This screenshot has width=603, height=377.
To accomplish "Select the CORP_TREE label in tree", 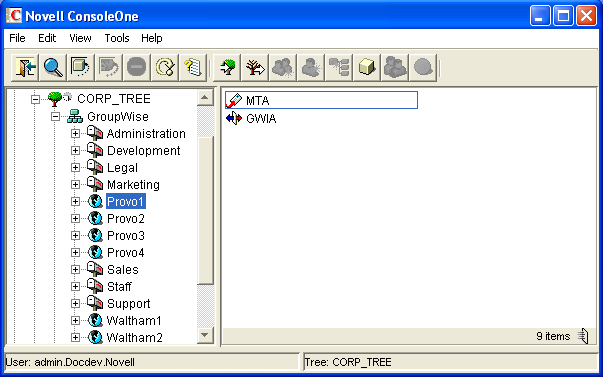I will pyautogui.click(x=114, y=99).
